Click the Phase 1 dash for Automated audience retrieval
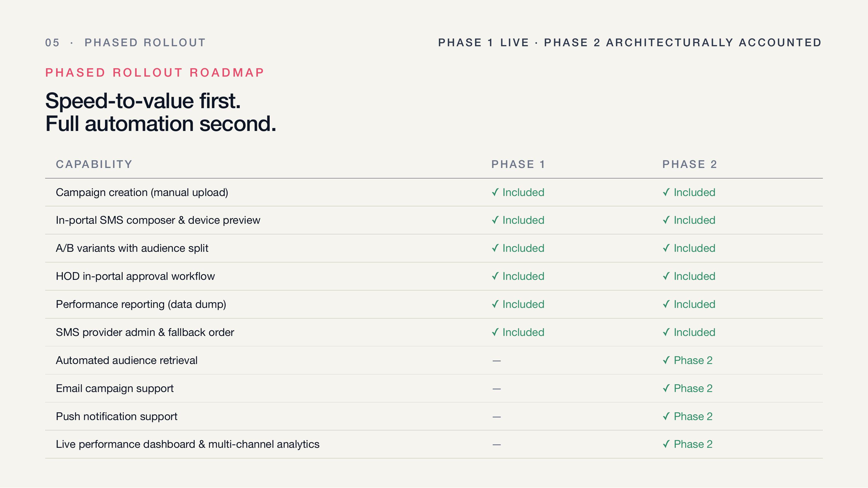This screenshot has width=868, height=488. coord(497,361)
